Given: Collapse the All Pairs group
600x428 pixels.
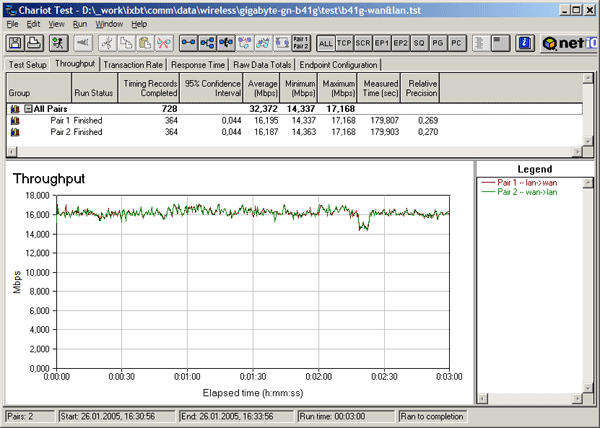Looking at the screenshot, I should (30, 108).
